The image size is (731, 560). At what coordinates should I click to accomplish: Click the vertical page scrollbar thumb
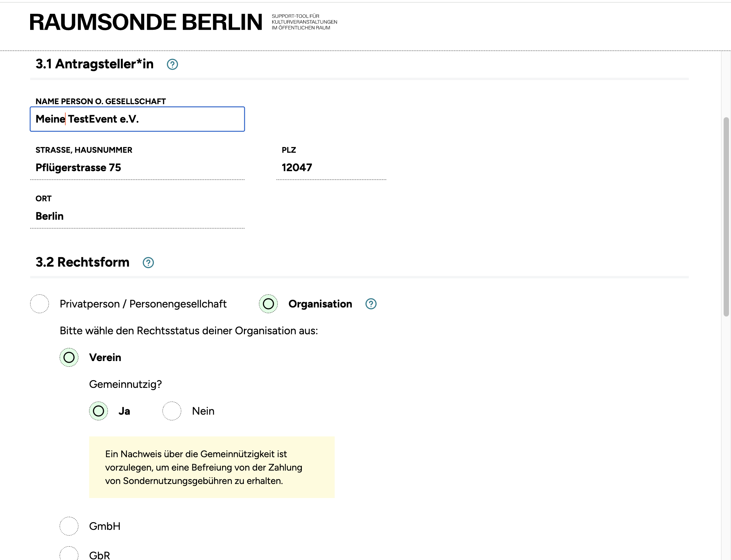click(726, 216)
